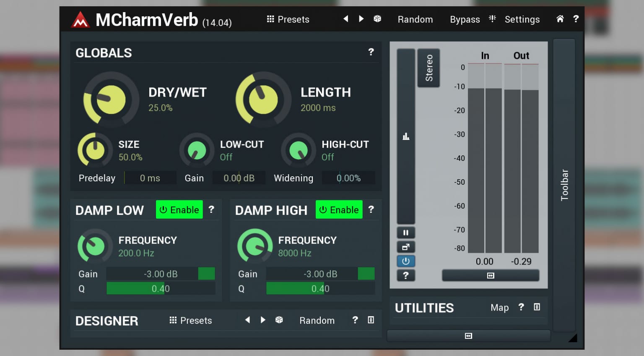Expand the DESIGNER section
The image size is (644, 356).
pyautogui.click(x=371, y=320)
